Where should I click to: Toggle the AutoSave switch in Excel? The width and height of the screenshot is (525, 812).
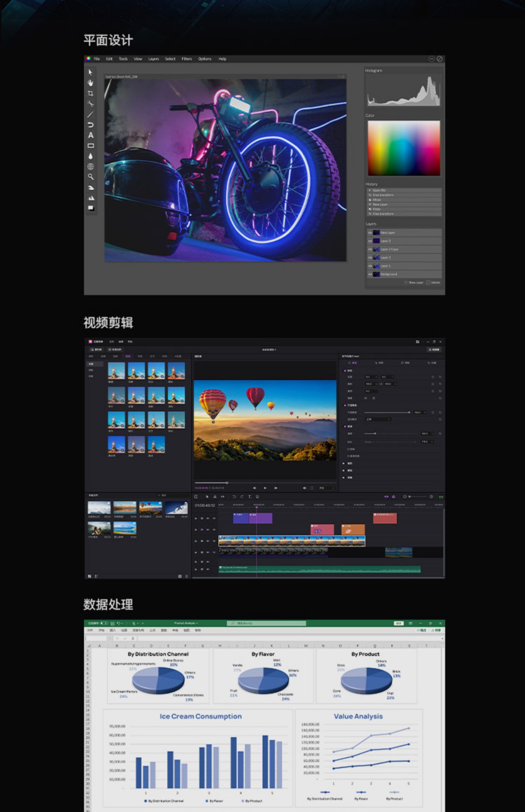[x=104, y=623]
